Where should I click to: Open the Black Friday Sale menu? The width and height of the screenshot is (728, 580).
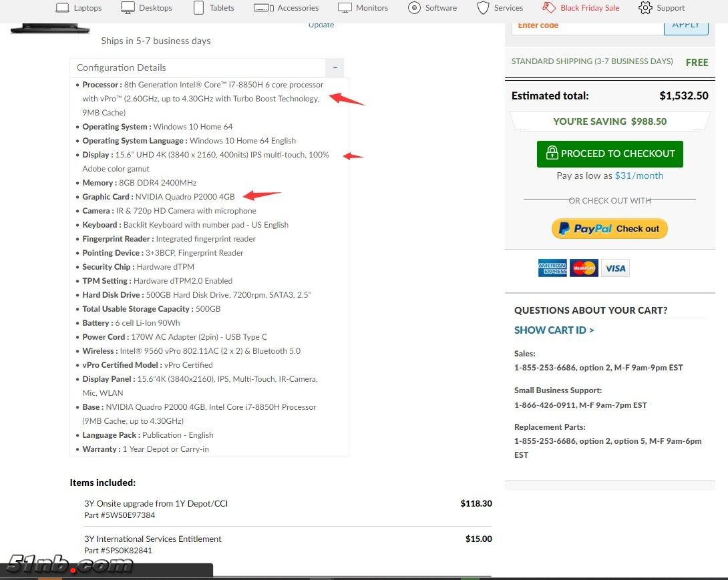[589, 8]
